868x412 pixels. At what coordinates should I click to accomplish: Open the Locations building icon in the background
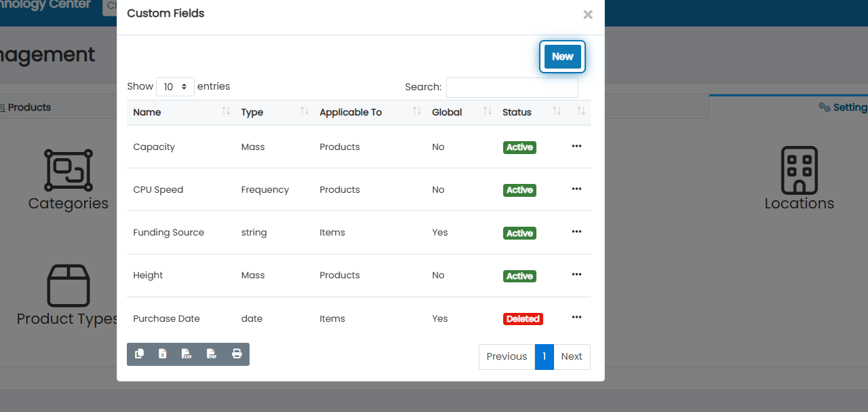point(799,170)
